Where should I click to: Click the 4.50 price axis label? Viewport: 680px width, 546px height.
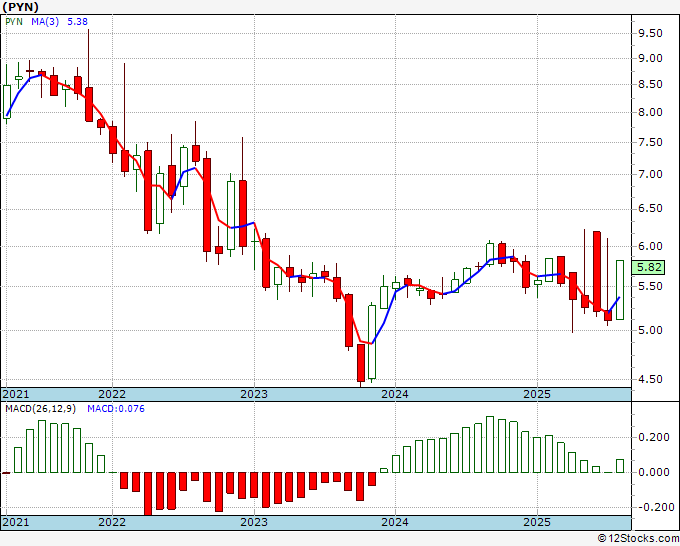[x=650, y=379]
